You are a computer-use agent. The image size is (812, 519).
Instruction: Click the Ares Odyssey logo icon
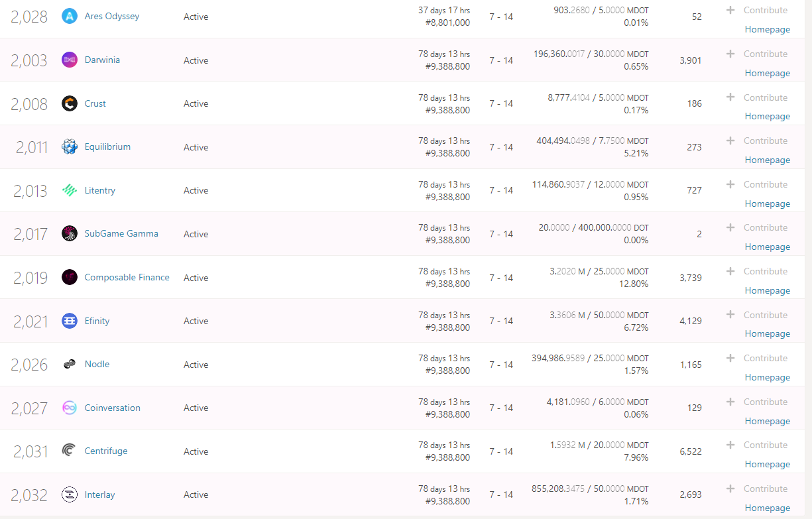point(70,17)
